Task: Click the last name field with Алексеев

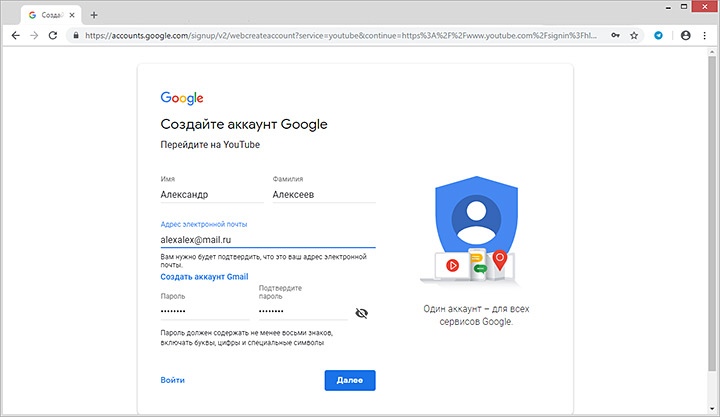Action: pyautogui.click(x=324, y=194)
